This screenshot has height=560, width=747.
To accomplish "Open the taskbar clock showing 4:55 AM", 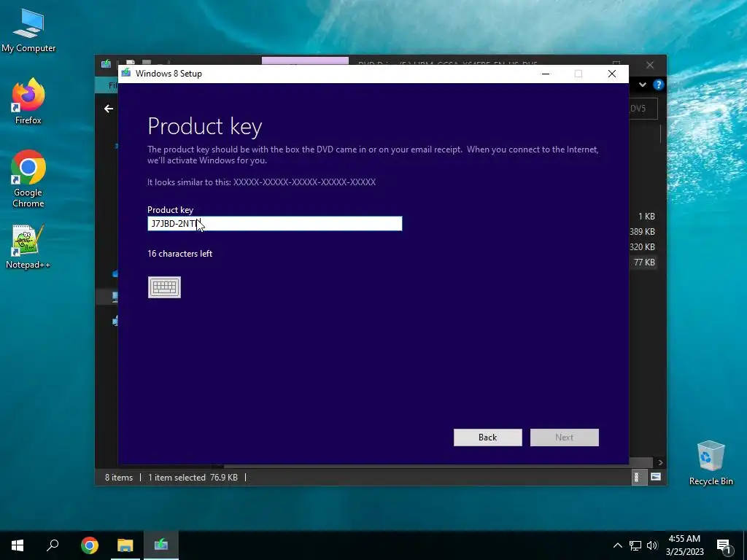I will click(684, 545).
